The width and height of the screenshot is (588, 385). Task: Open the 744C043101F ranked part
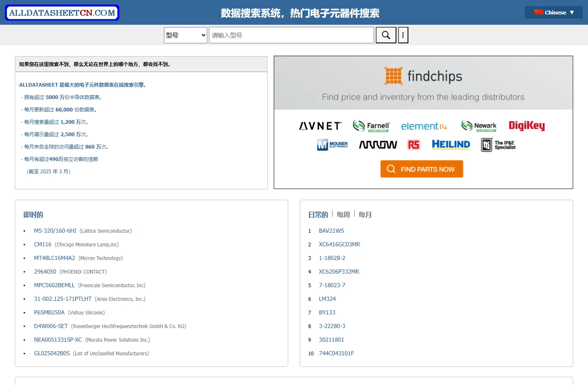pos(337,353)
